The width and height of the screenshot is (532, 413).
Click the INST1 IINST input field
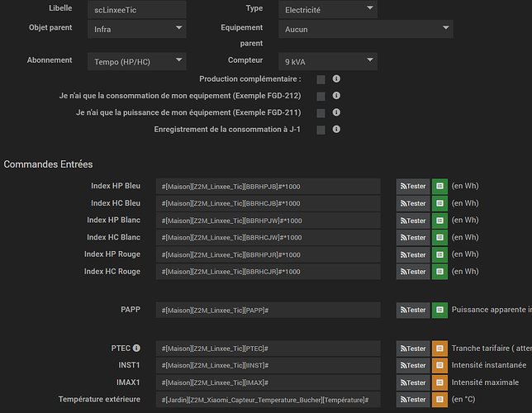268,365
